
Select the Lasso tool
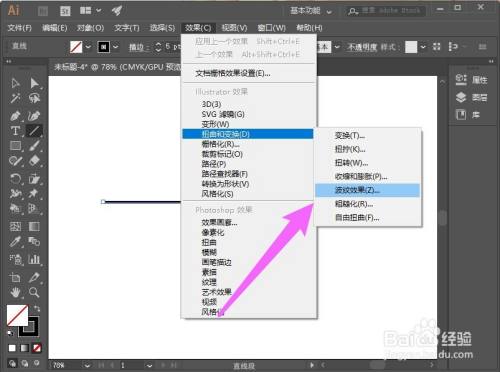pos(34,98)
